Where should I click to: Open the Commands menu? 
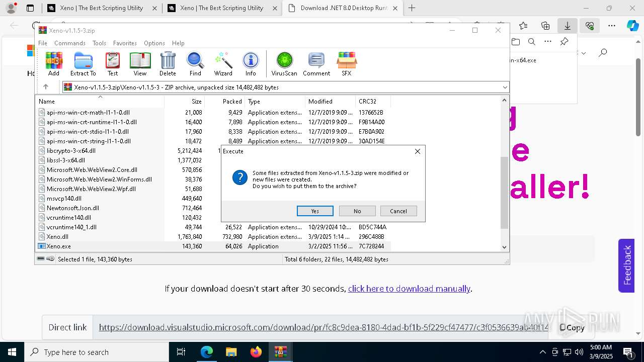tap(70, 43)
